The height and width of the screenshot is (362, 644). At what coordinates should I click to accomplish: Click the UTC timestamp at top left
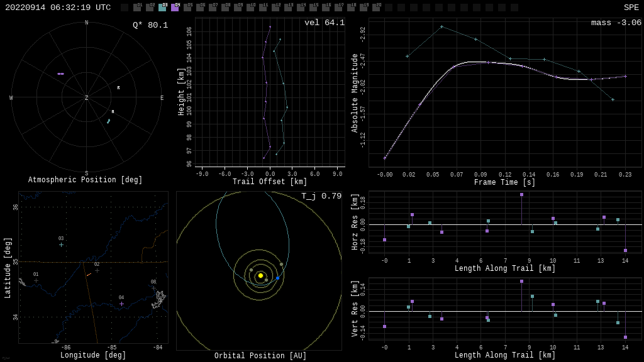point(58,8)
